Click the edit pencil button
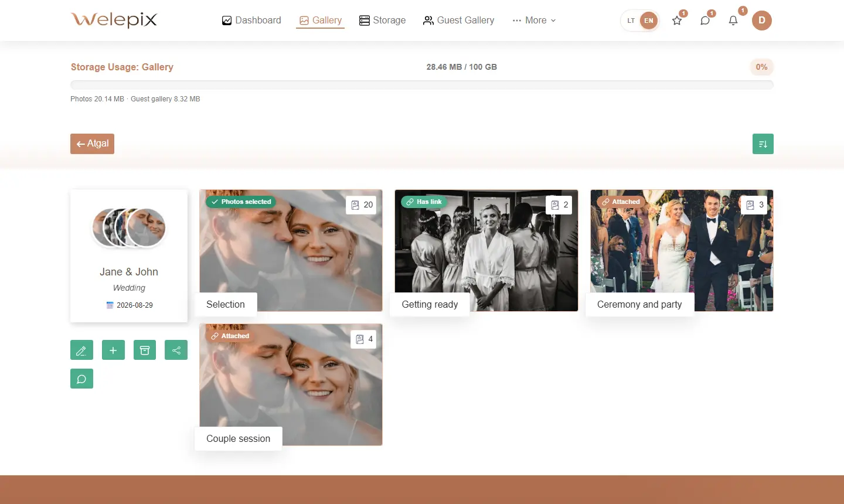The image size is (844, 504). pos(81,350)
